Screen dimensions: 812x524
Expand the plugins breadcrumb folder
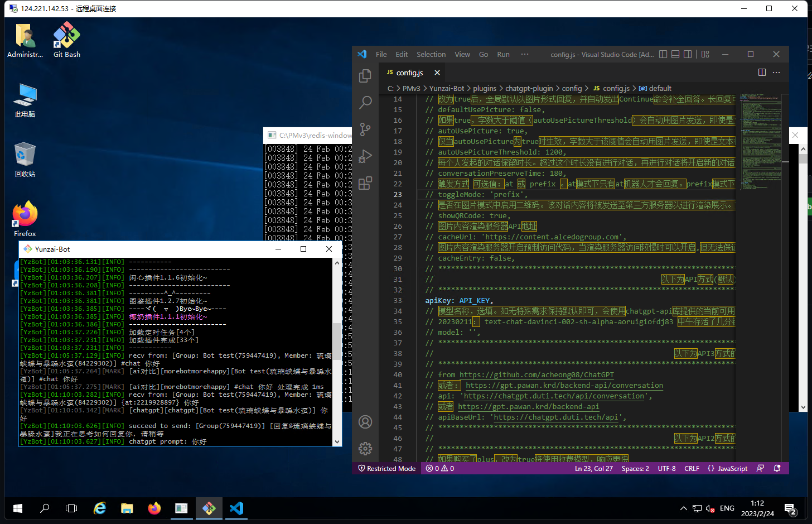point(485,88)
